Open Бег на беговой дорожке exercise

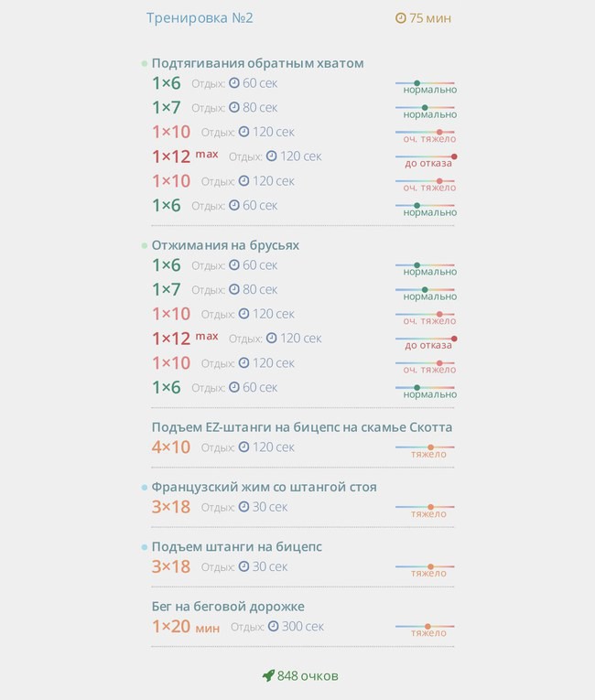point(228,607)
